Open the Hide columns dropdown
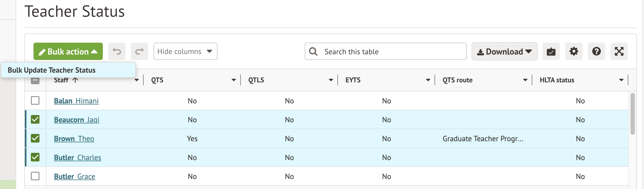Image resolution: width=644 pixels, height=189 pixels. point(185,51)
